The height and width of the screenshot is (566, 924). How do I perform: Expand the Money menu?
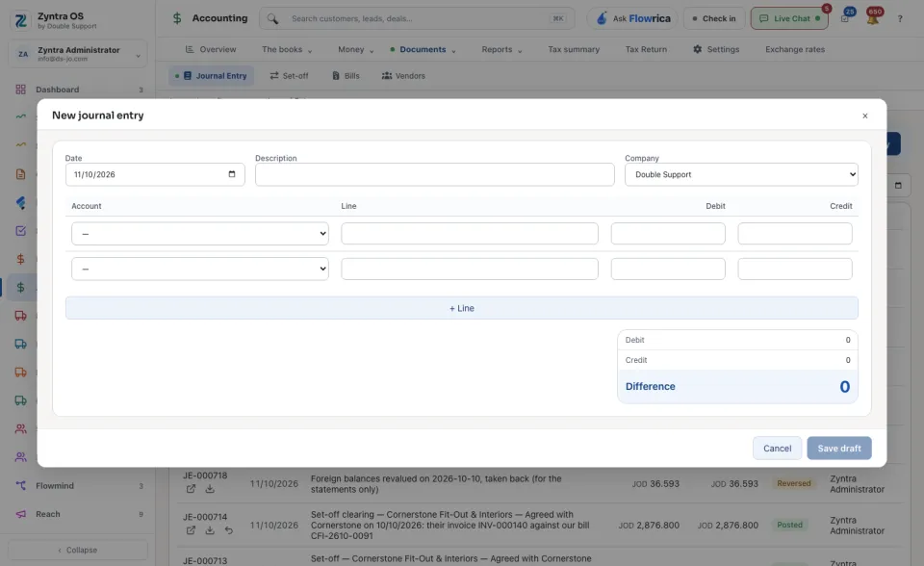356,49
